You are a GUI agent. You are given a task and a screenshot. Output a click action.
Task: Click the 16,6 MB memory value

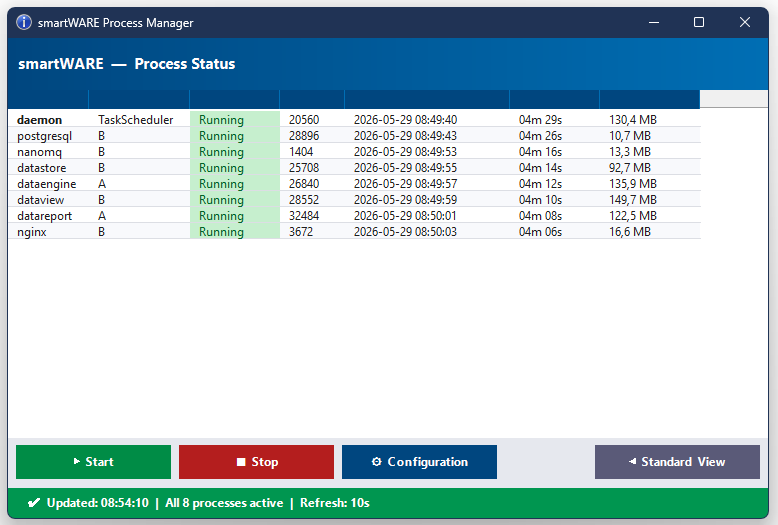pos(630,232)
